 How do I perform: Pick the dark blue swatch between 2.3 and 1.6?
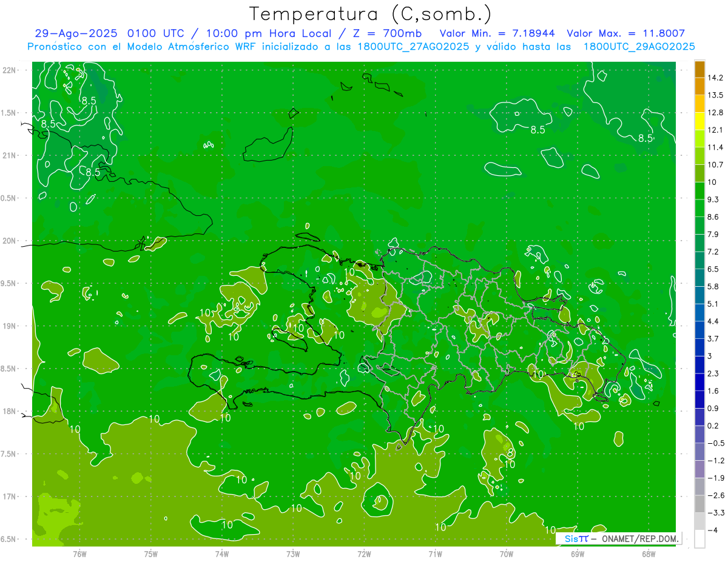(699, 383)
